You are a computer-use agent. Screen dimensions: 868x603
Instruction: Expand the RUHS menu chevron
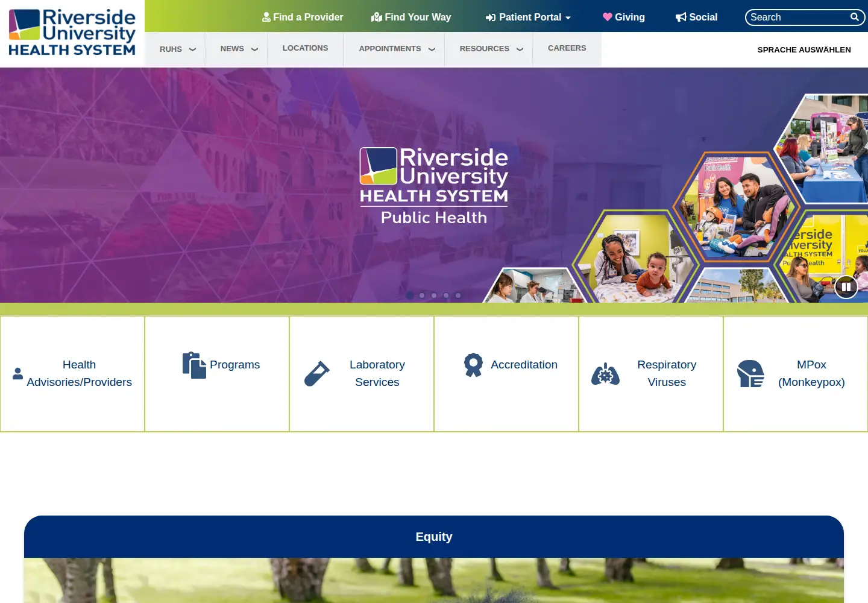192,49
